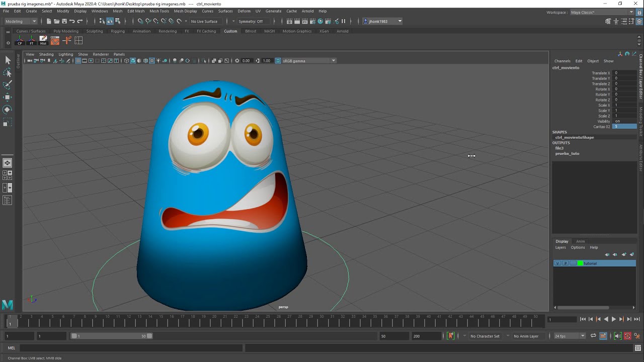Click the Modeling Toolkit icon in status line

608,21
